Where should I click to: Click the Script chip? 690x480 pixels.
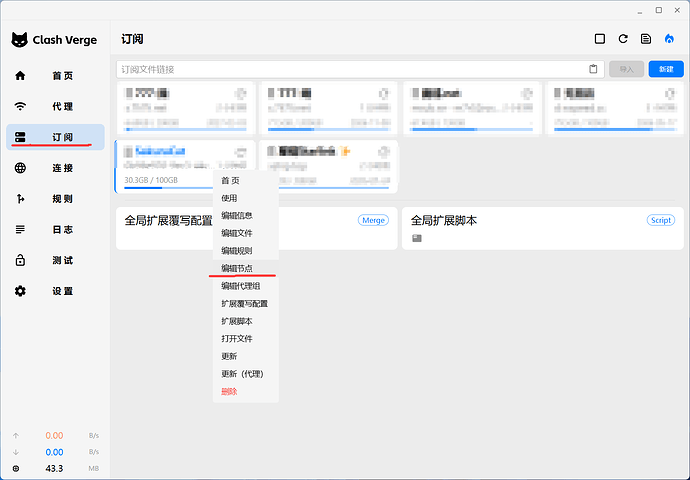click(661, 220)
